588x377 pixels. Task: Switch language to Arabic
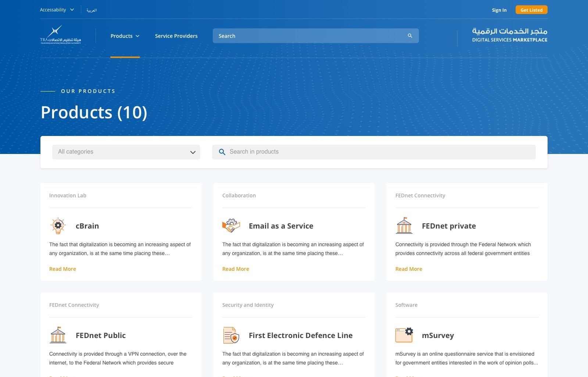pos(92,10)
